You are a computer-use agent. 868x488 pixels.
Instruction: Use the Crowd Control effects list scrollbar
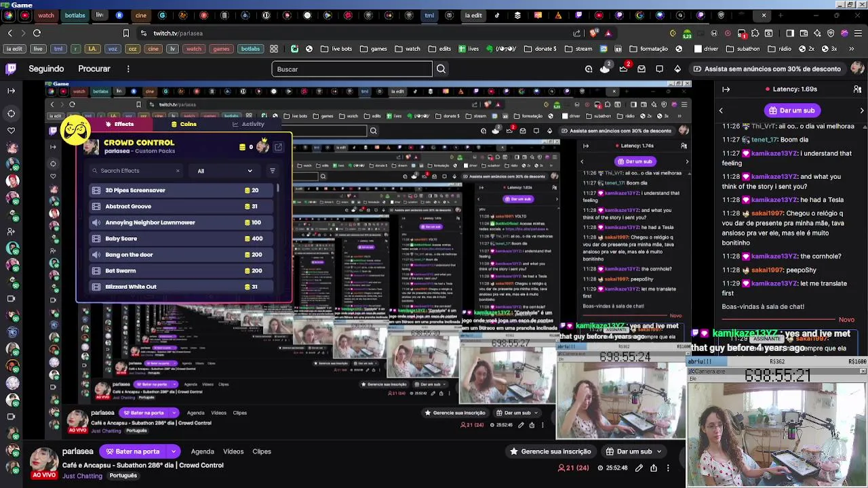(277, 187)
